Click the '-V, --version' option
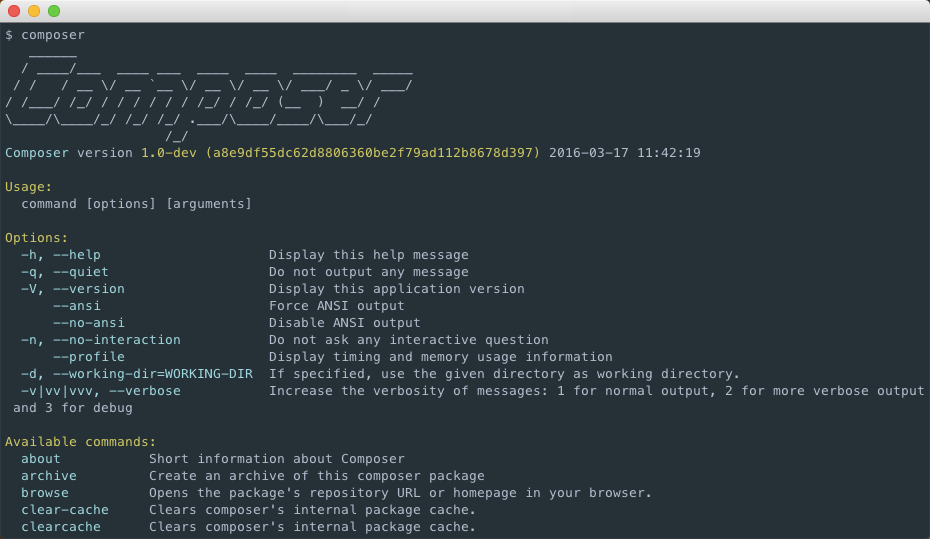 click(73, 289)
